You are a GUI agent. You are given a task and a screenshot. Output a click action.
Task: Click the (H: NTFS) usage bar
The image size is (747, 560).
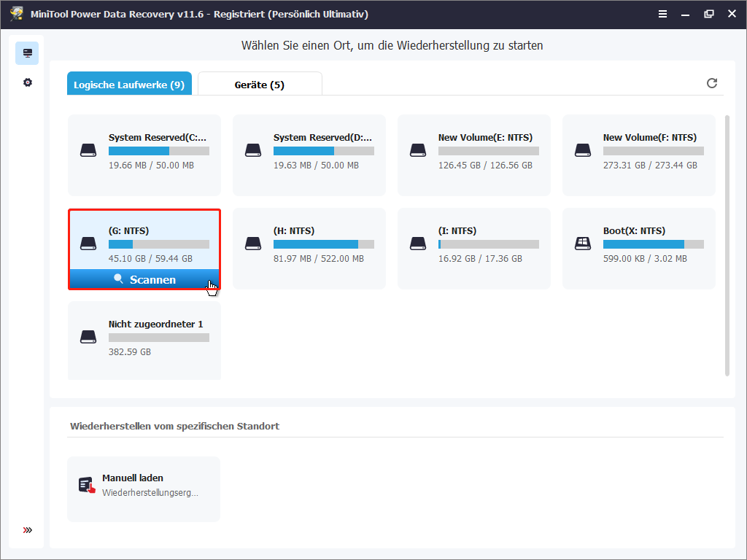[323, 244]
